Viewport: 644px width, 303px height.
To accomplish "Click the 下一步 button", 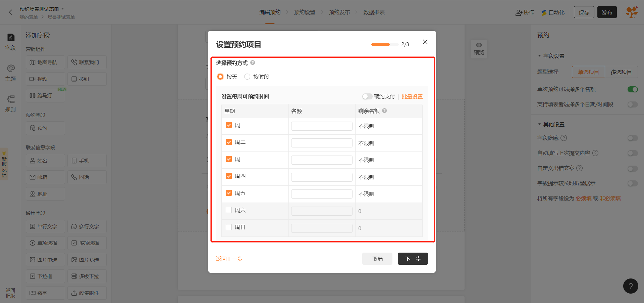I will pos(413,259).
